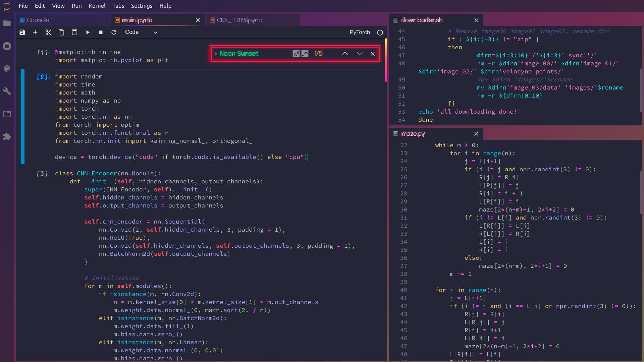Restart the kernel with the refresh icon
Screen dimensions: 644x362
(x=114, y=32)
